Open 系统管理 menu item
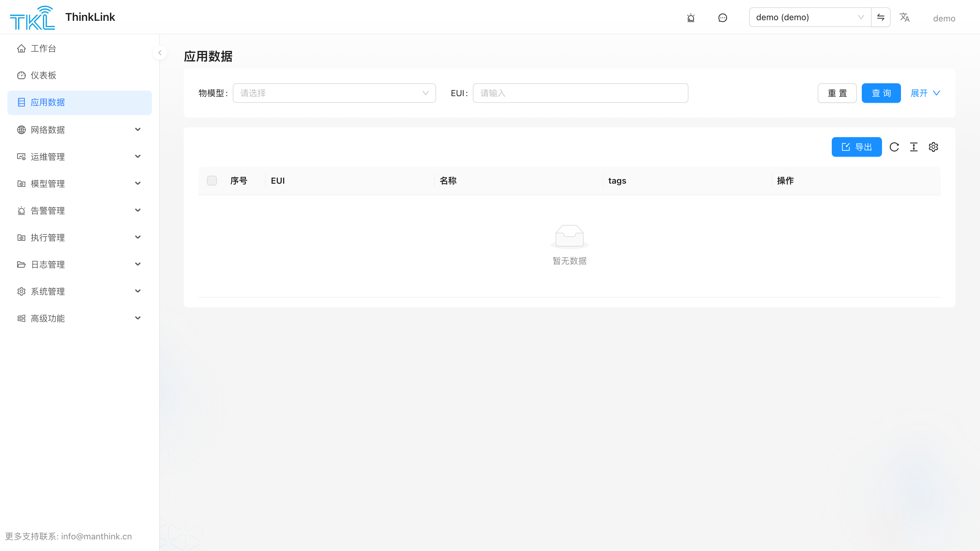The image size is (980, 551). 80,291
